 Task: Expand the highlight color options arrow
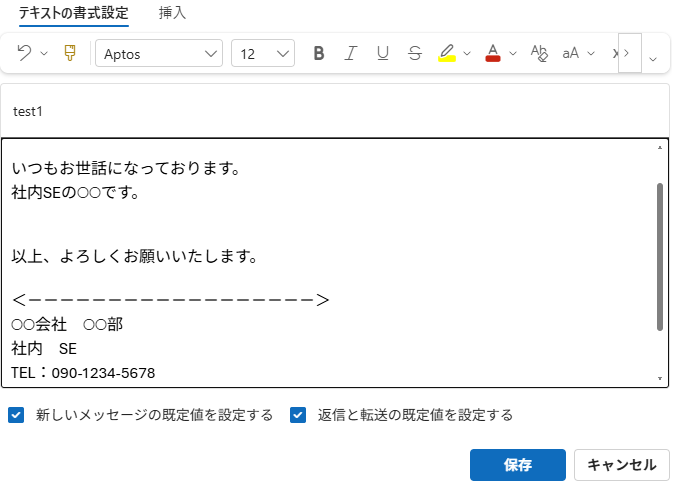point(467,53)
